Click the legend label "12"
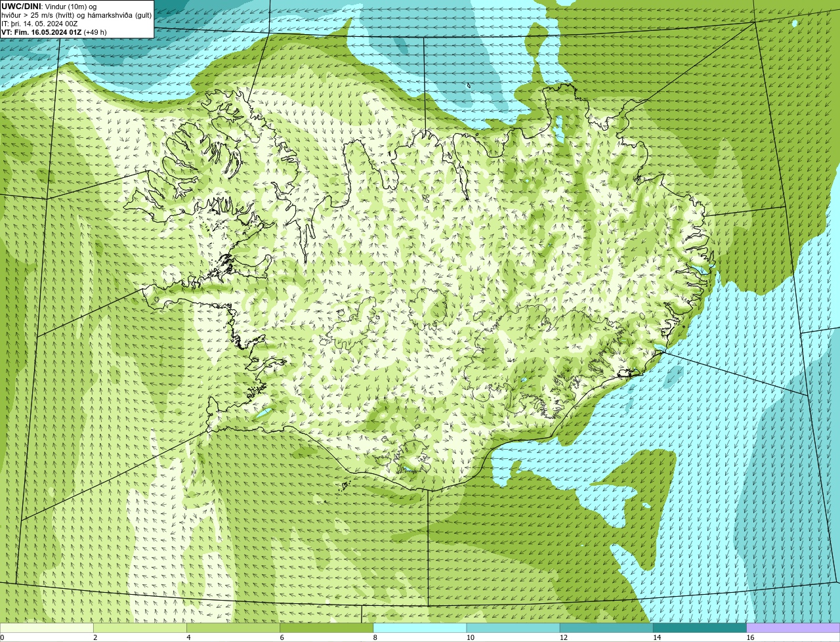 click(x=564, y=637)
